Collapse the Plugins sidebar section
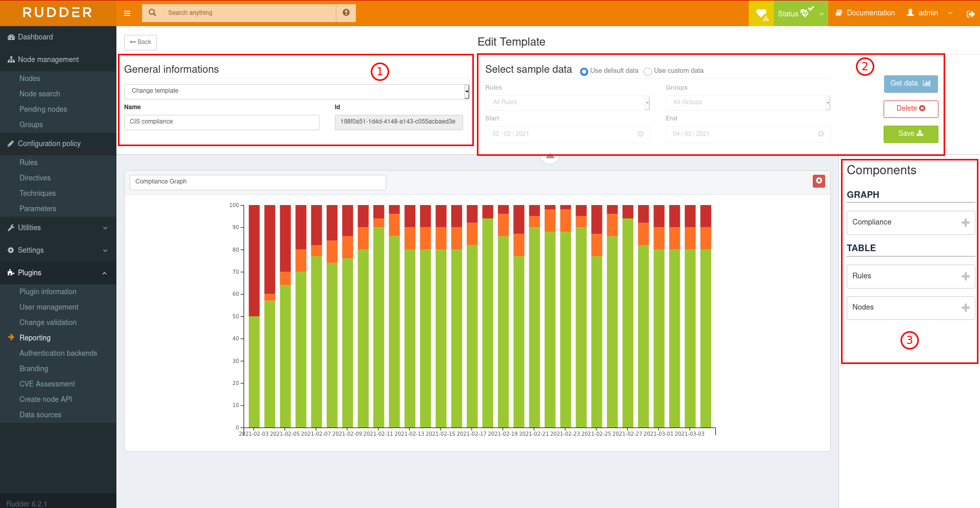The image size is (980, 508). [x=58, y=273]
